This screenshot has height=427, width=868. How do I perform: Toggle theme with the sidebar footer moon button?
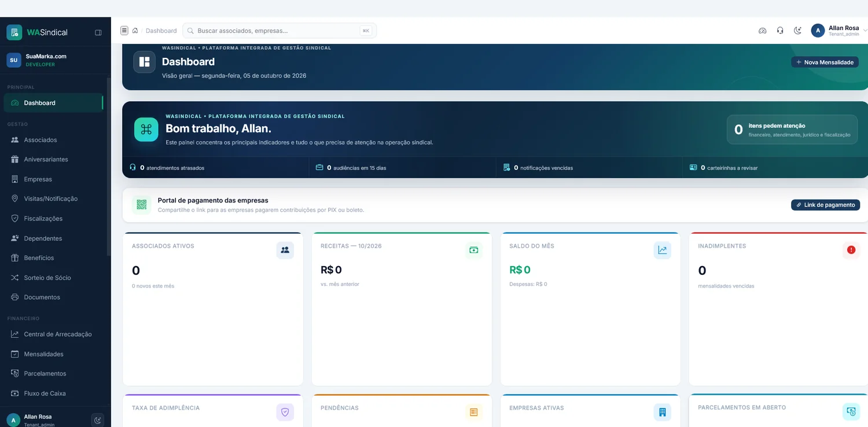pyautogui.click(x=98, y=420)
